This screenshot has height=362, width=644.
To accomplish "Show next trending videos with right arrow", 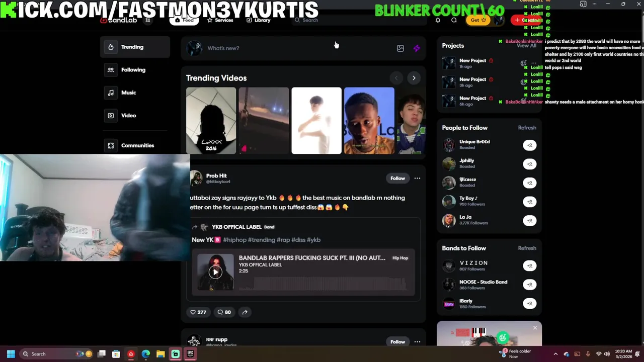I will 414,78.
